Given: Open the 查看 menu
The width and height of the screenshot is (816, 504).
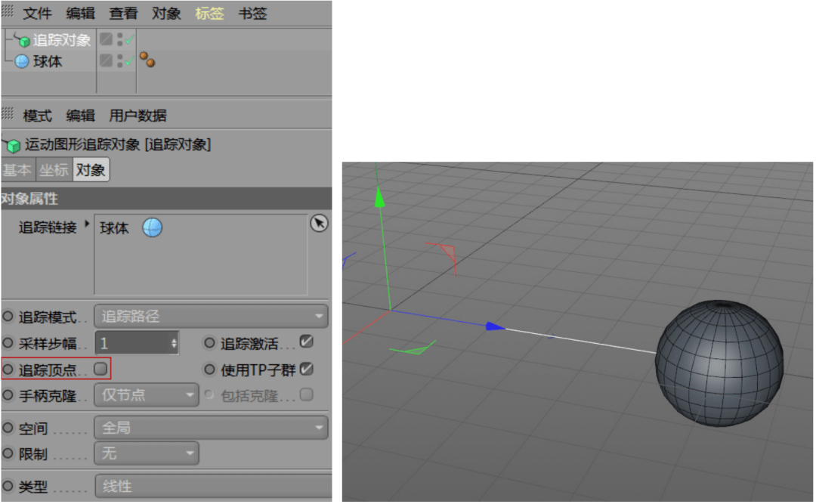Looking at the screenshot, I should click(x=123, y=13).
